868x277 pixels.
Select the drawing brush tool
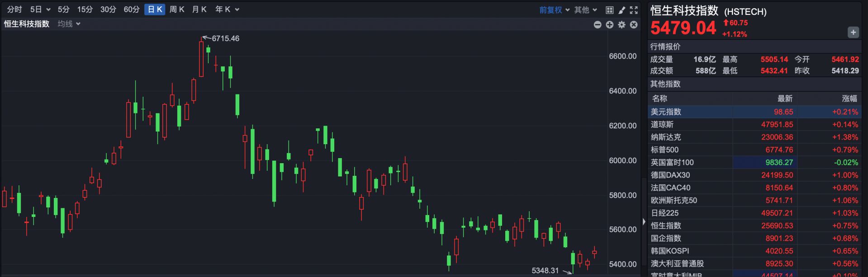[x=622, y=9]
